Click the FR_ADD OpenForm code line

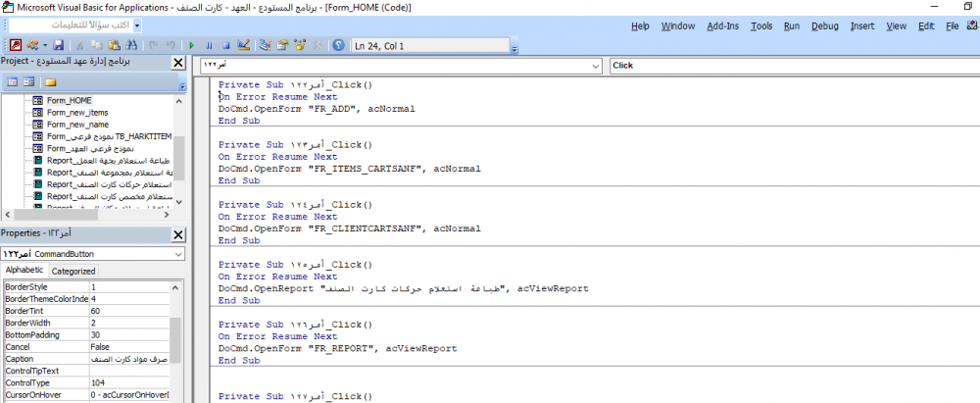pos(317,109)
